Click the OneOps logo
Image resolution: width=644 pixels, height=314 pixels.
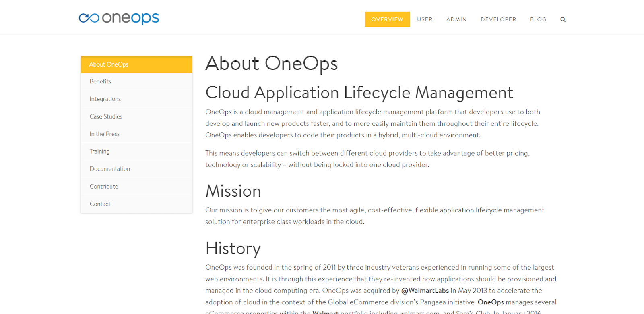(x=119, y=18)
